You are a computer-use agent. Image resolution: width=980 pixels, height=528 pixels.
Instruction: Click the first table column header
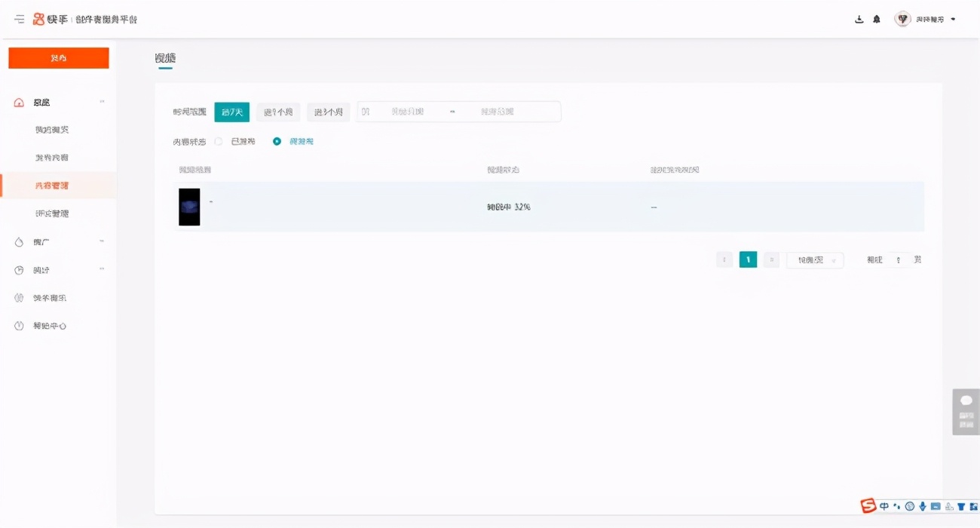pyautogui.click(x=194, y=170)
